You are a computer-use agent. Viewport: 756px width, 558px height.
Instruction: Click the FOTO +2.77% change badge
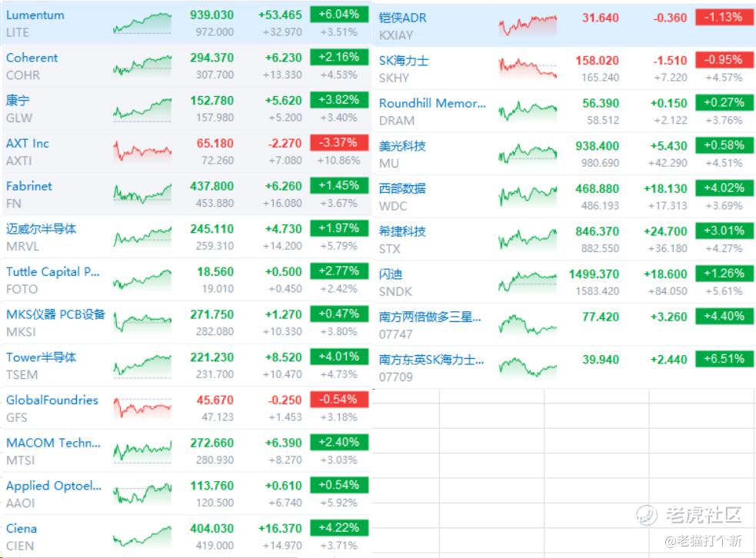click(339, 271)
